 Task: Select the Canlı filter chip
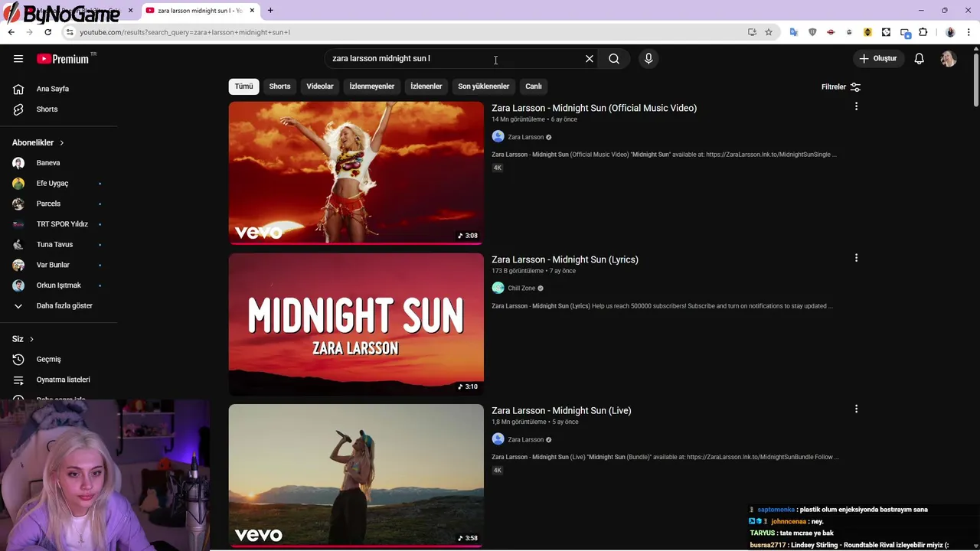pos(534,86)
